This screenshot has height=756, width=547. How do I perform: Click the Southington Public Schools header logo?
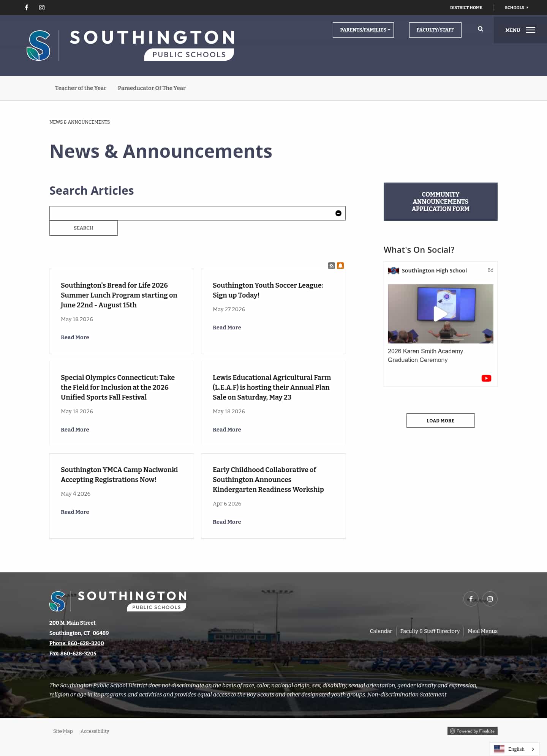point(130,45)
